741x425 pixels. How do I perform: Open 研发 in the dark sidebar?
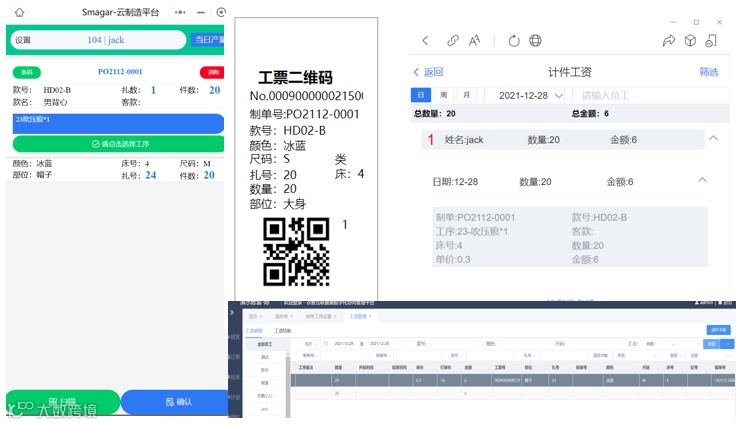point(235,337)
